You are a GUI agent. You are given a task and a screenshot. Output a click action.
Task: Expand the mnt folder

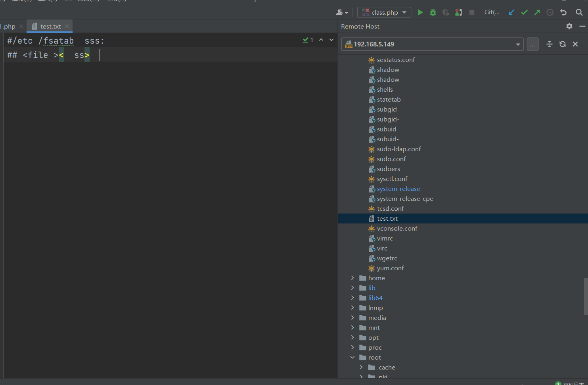(x=352, y=327)
